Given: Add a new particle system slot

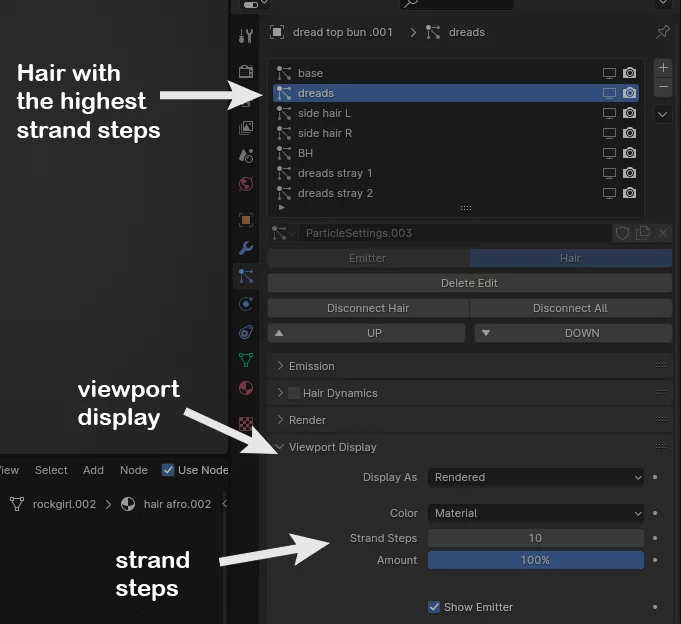Looking at the screenshot, I should click(663, 68).
